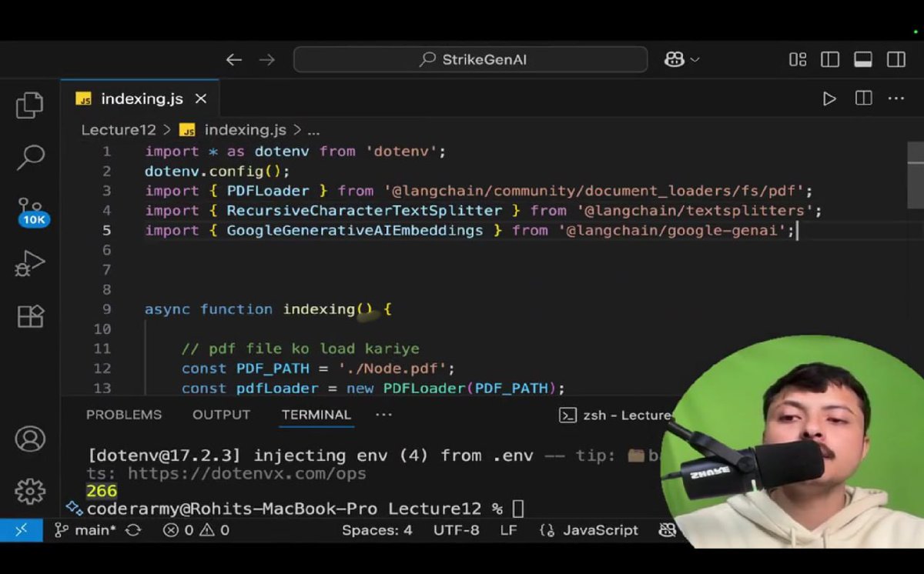Click the StrikeGenAI search box

tap(470, 59)
